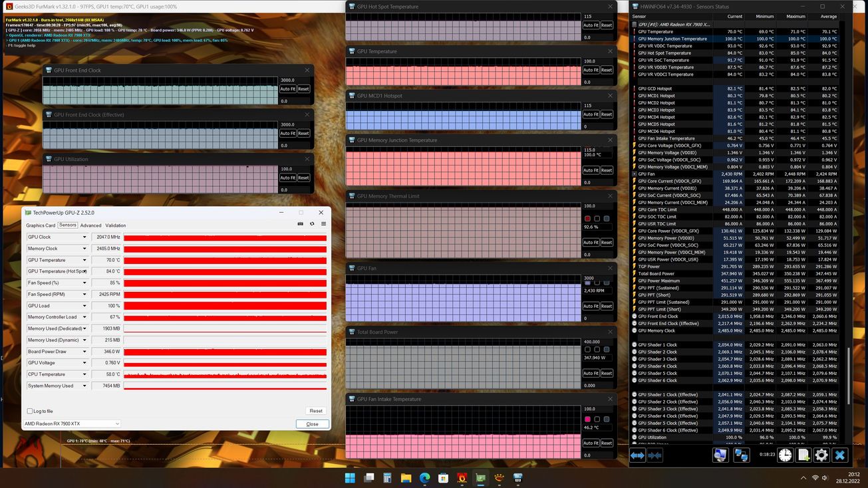
Task: Click HWiNFO collapse arrows icon
Action: tap(654, 455)
